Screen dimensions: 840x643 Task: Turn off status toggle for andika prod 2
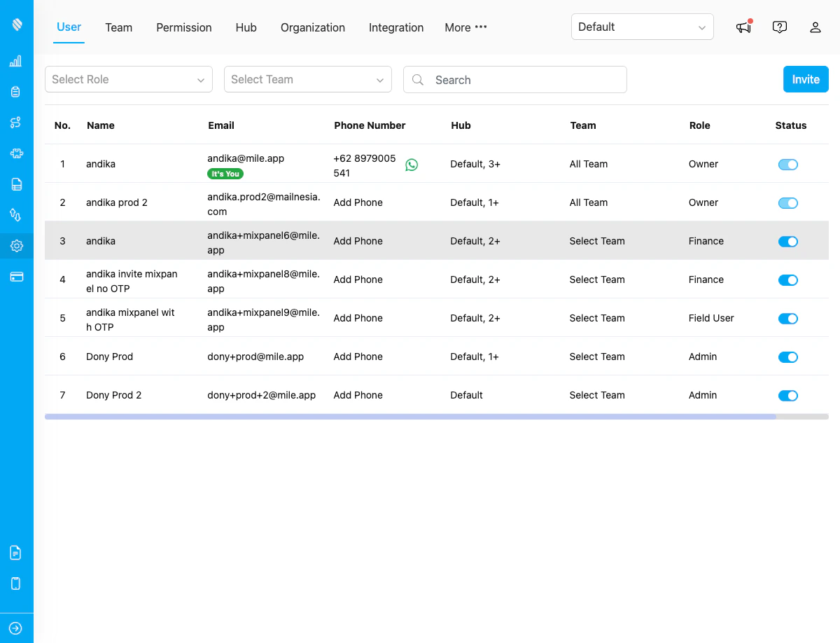pyautogui.click(x=788, y=203)
